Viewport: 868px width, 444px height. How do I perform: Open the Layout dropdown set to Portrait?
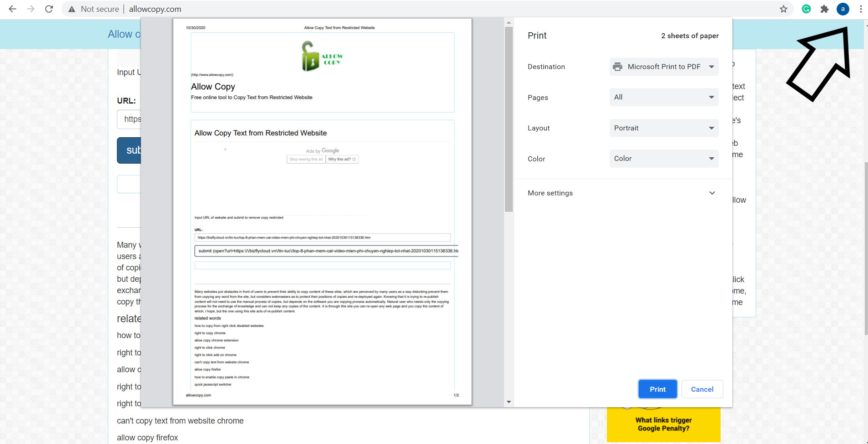tap(664, 128)
